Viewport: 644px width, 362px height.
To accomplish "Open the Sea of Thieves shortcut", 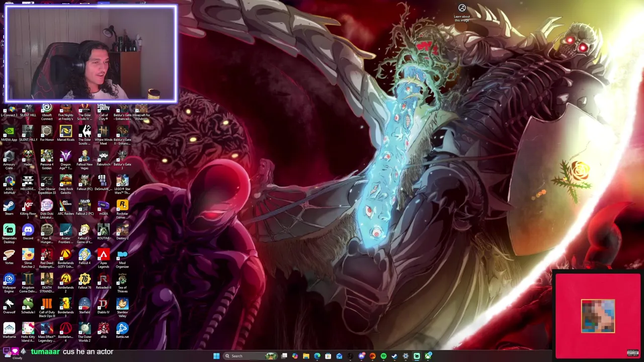I will coord(122,283).
